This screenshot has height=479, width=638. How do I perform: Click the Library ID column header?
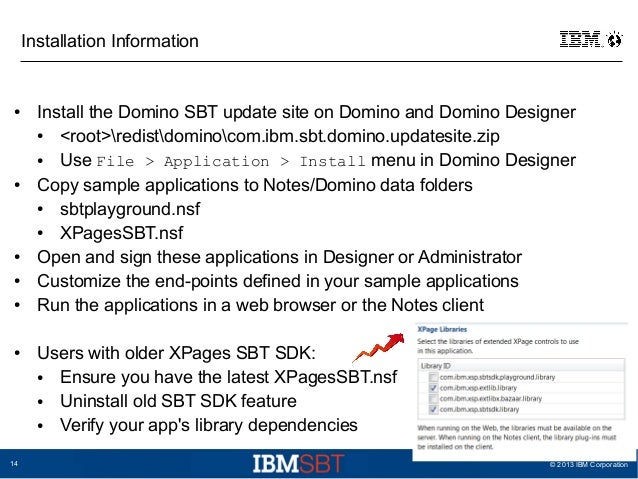tap(436, 366)
